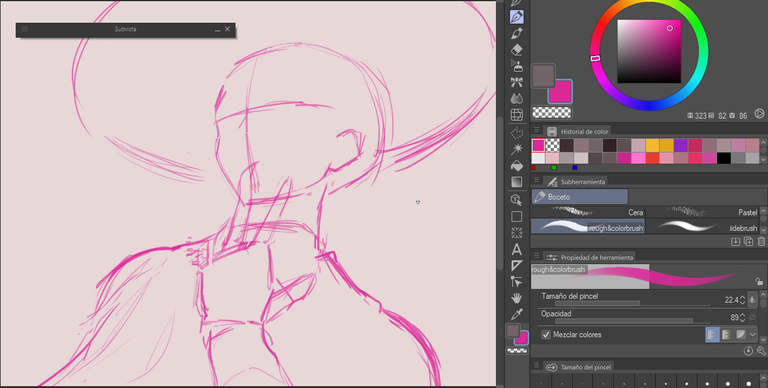Select the second color mixing mode icon

pos(726,335)
